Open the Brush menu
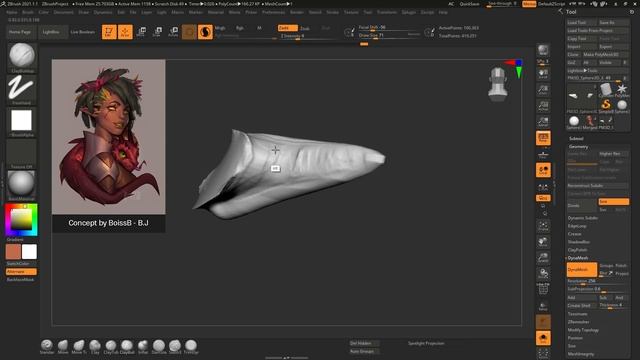 coord(28,13)
